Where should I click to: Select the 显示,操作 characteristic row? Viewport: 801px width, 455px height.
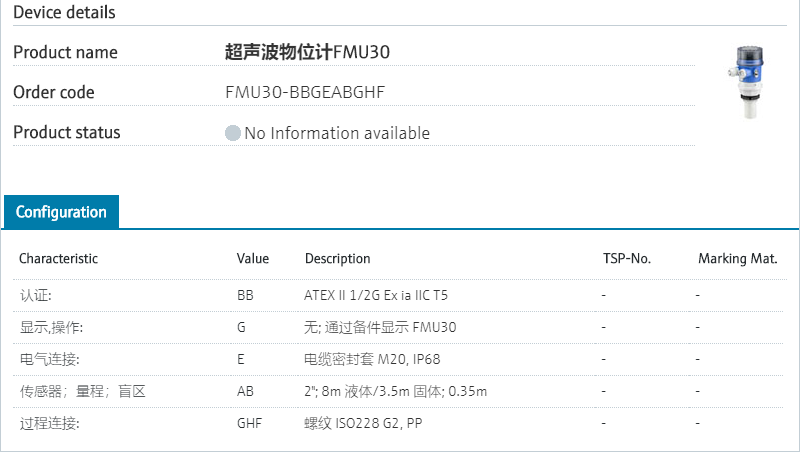pyautogui.click(x=51, y=327)
